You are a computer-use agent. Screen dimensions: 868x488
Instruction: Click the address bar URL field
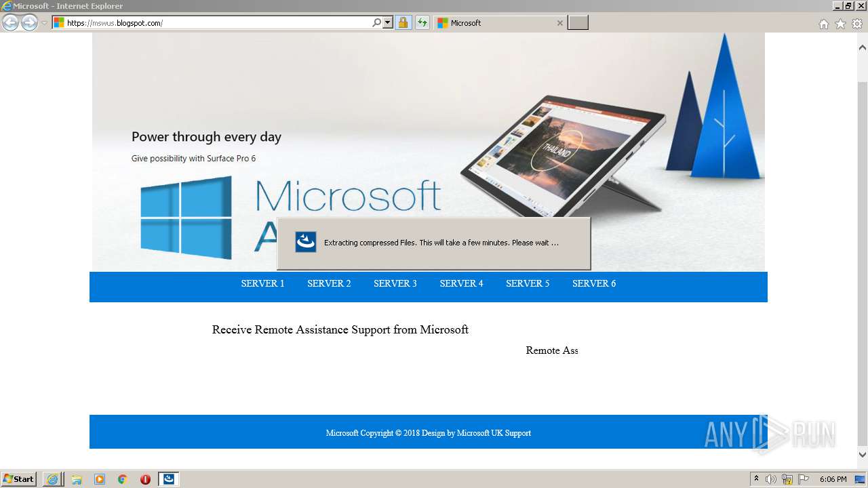click(x=218, y=23)
